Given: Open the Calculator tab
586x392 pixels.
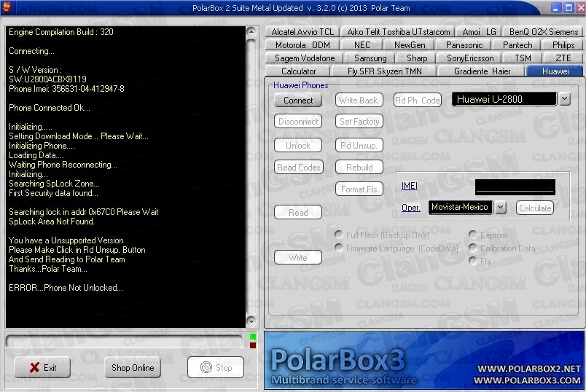Looking at the screenshot, I should [298, 71].
